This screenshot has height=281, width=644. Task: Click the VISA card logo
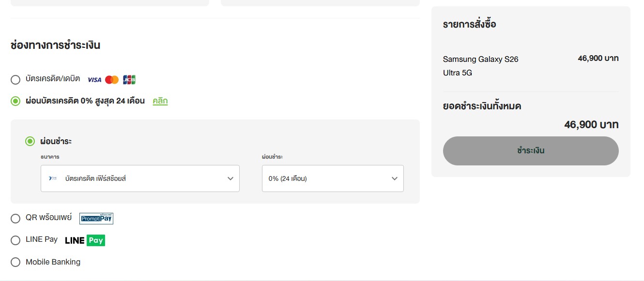click(94, 80)
